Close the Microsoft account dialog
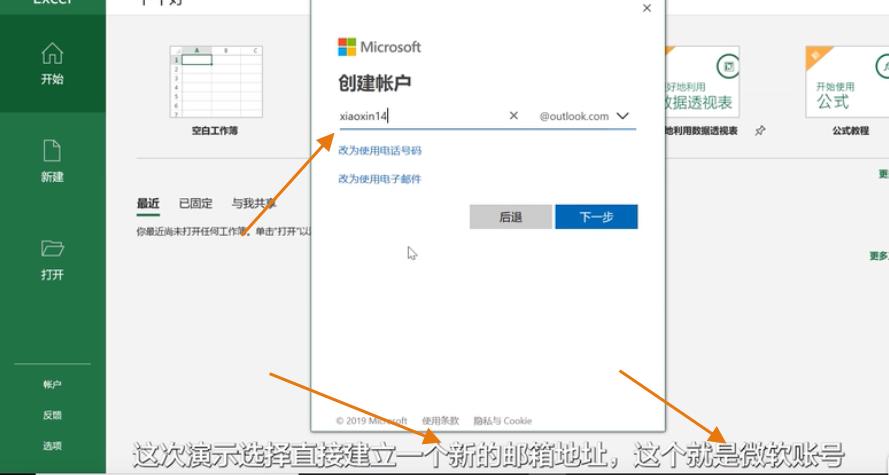 click(647, 9)
